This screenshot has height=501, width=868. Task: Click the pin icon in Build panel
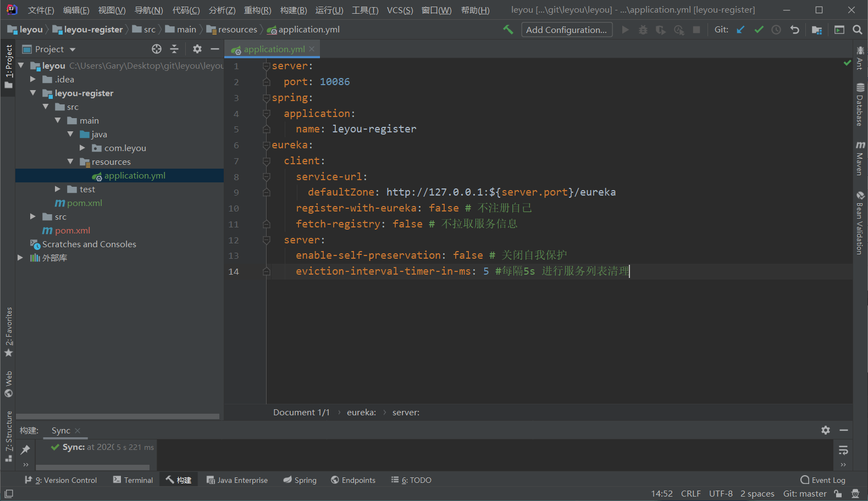coord(25,450)
